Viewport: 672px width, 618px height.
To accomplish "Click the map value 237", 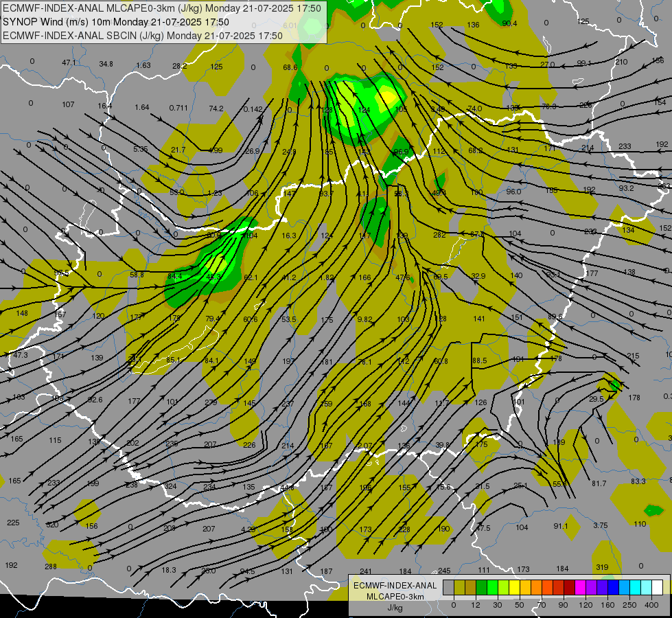I will (x=288, y=404).
